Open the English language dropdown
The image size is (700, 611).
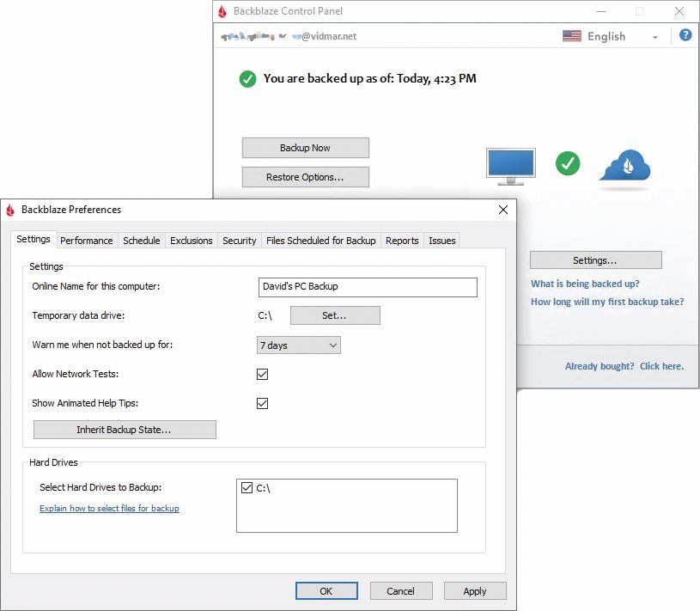(x=611, y=37)
